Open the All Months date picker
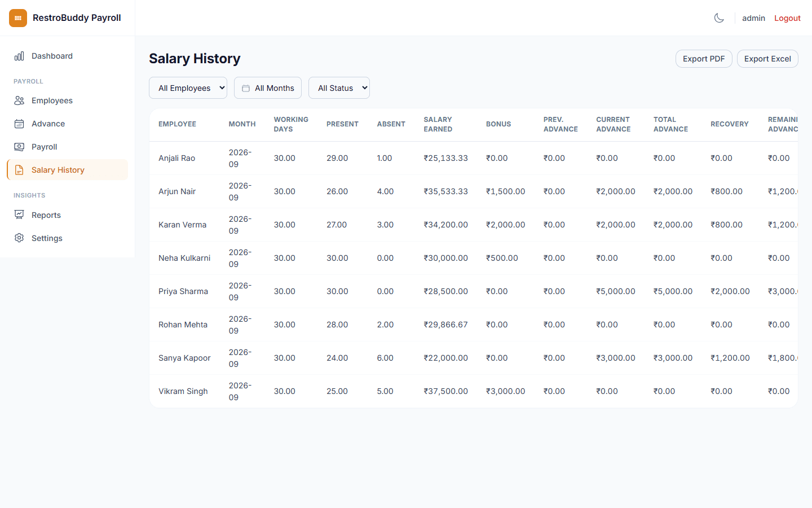The image size is (812, 508). pyautogui.click(x=268, y=88)
